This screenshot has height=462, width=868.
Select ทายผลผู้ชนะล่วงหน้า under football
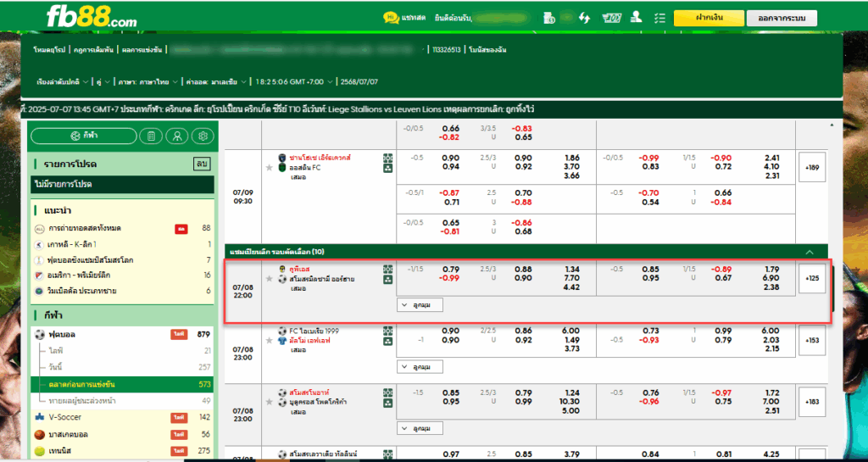[x=123, y=401]
